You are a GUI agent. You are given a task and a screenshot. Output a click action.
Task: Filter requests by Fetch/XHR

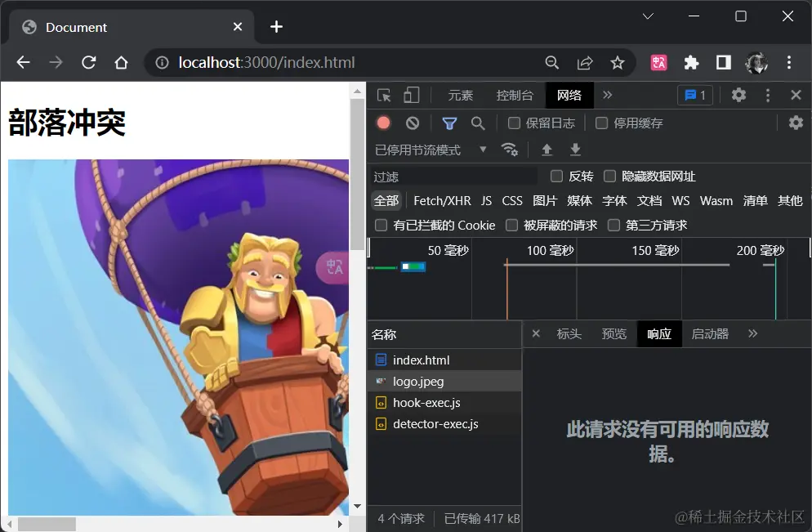[x=442, y=201]
